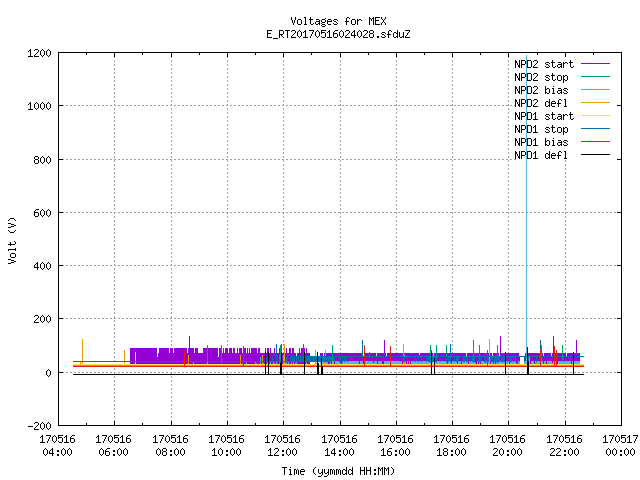Image resolution: width=640 pixels, height=480 pixels.
Task: Select the file name E_RT20170516024028.sfduZ
Action: [x=338, y=34]
